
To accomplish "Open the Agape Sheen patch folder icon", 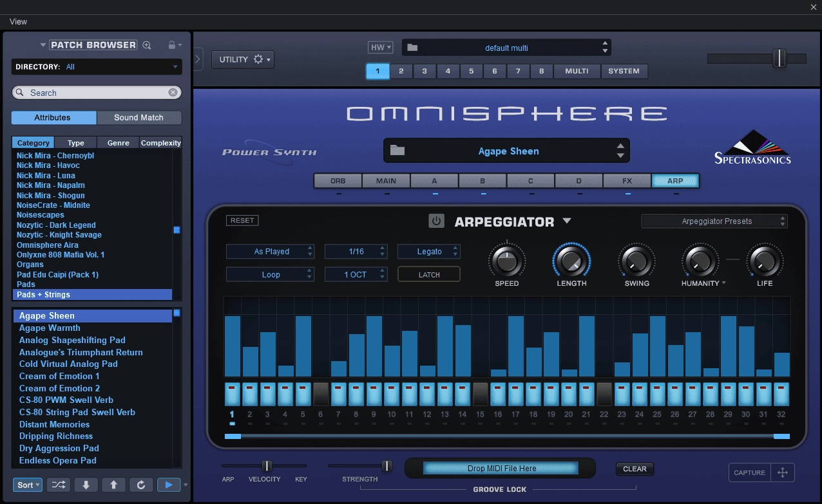I will click(397, 151).
